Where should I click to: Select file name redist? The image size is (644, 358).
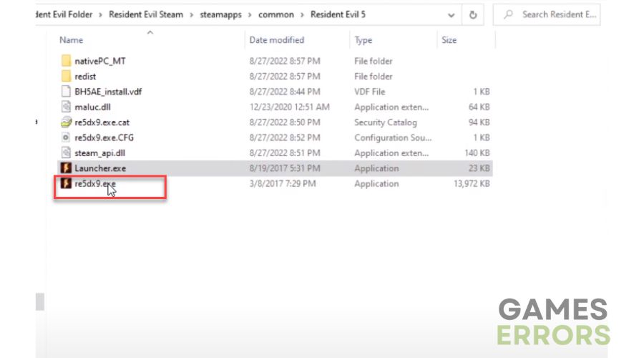click(85, 77)
